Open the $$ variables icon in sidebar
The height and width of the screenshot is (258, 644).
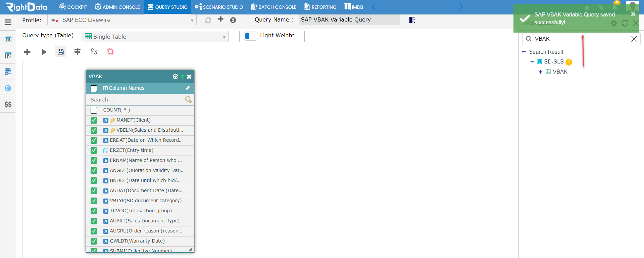(x=8, y=104)
